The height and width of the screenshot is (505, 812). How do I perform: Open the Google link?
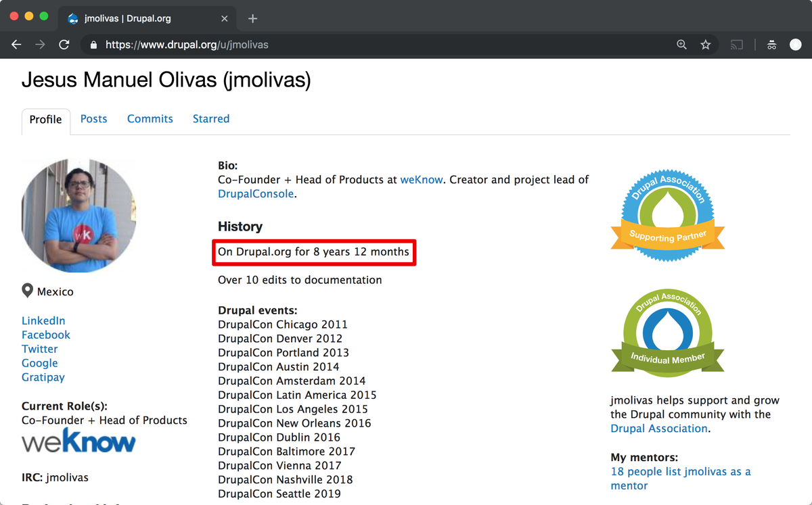click(x=40, y=364)
